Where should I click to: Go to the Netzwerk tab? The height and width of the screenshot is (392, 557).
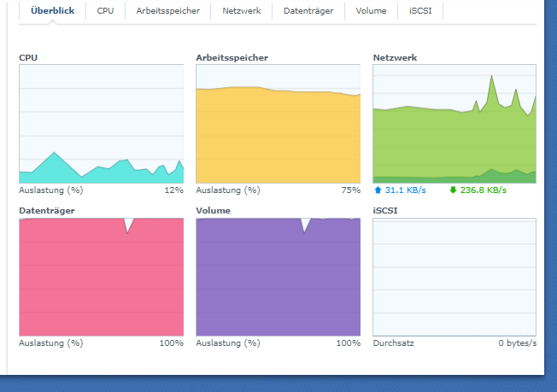click(x=242, y=11)
